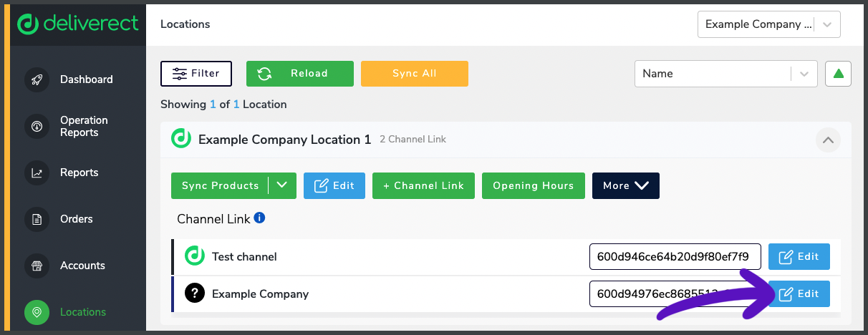Viewport: 868px width, 335px height.
Task: Open Reports chart icon
Action: [37, 173]
